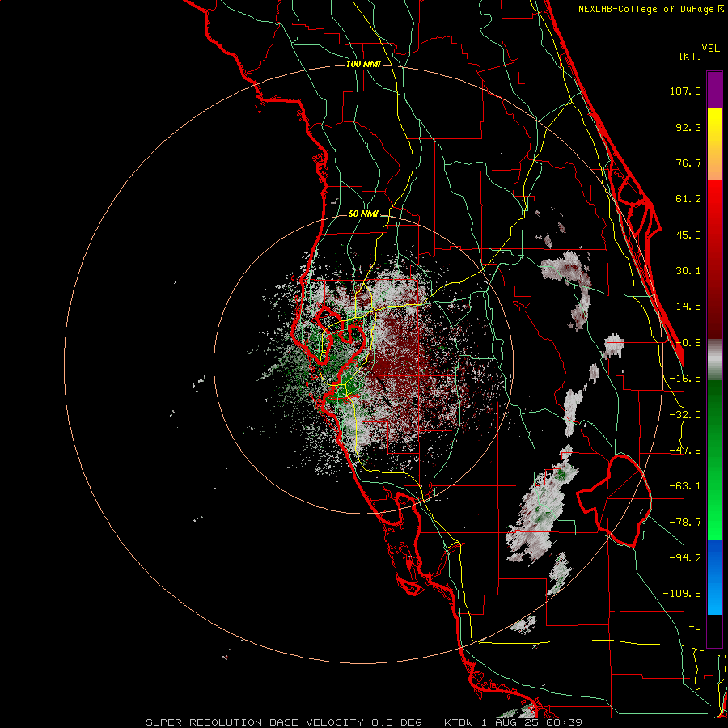728x728 pixels.
Task: Select the -63.1 velocity scale value
Action: tap(685, 486)
